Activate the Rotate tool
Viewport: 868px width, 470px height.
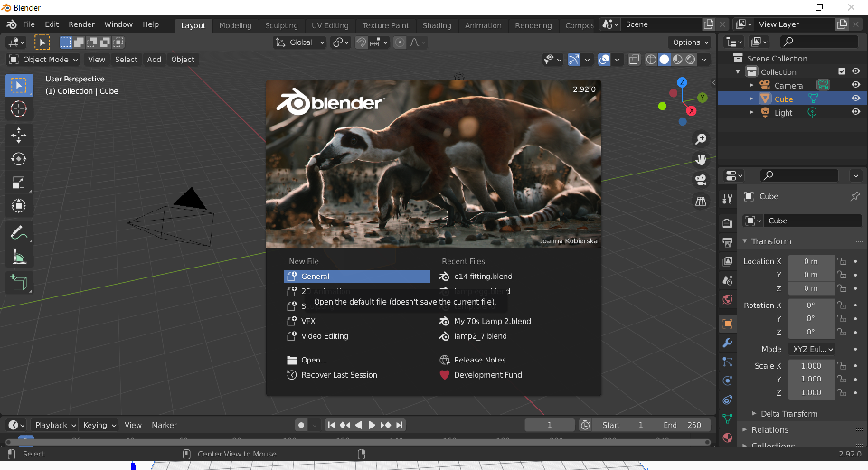coord(19,159)
